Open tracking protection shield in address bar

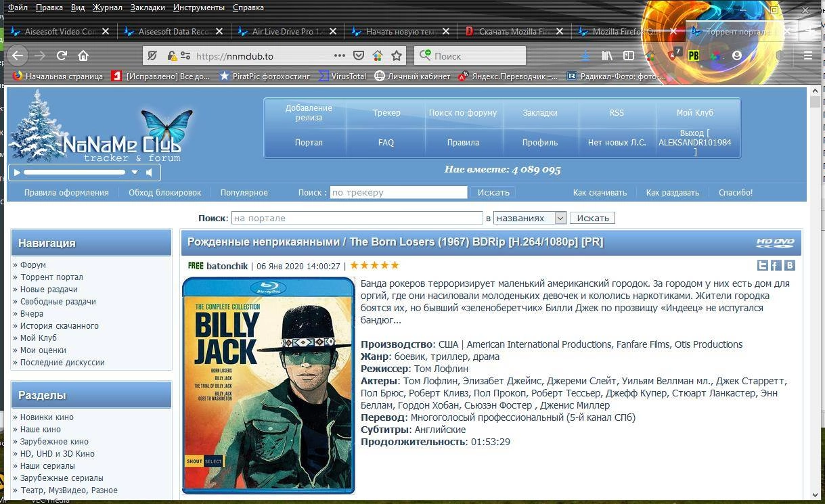152,56
